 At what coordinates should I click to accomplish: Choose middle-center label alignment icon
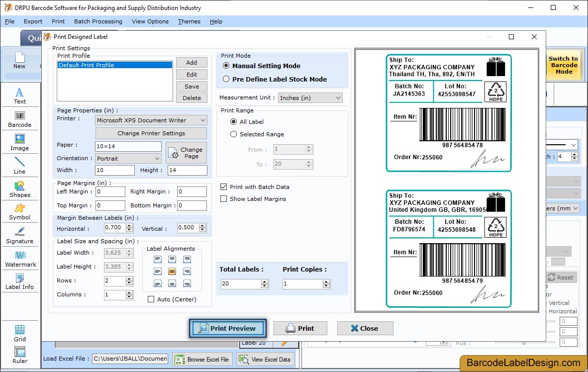[172, 271]
